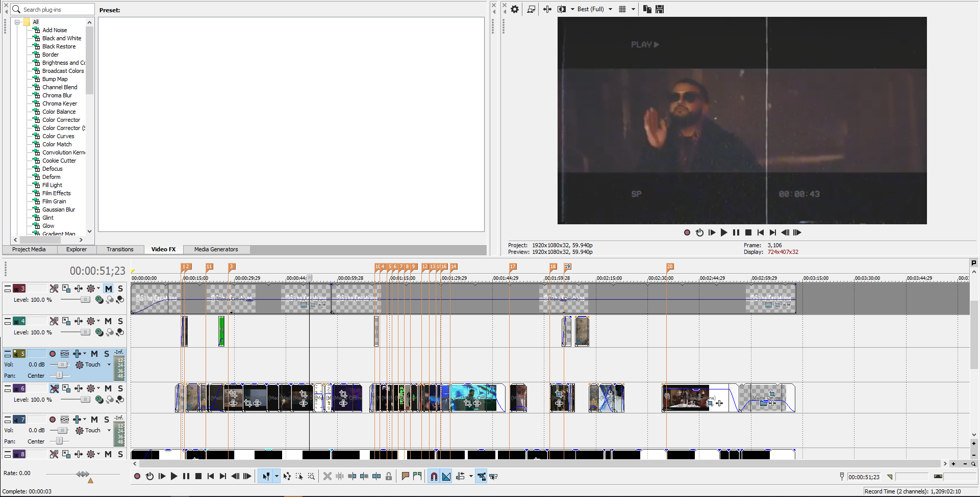The image size is (980, 497).
Task: Unmute track 3
Action: [x=108, y=289]
